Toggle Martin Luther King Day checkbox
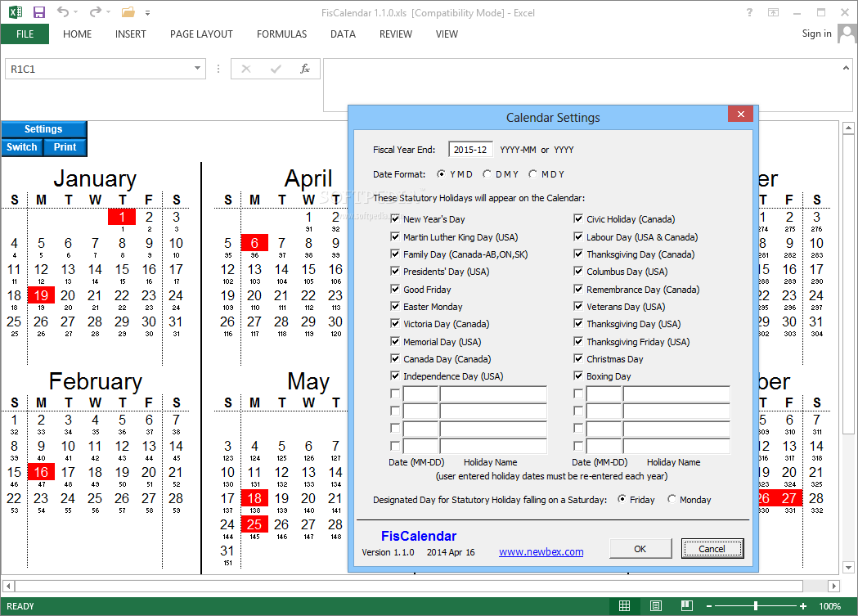The width and height of the screenshot is (858, 616). point(395,237)
